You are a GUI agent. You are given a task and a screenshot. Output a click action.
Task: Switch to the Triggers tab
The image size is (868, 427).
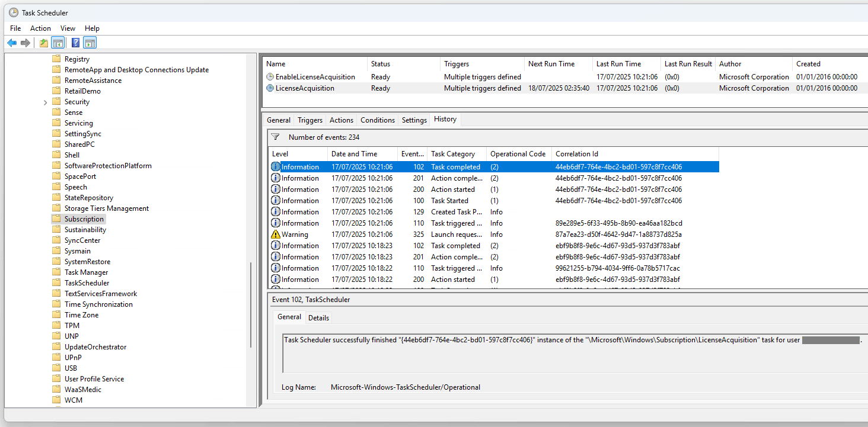[309, 120]
